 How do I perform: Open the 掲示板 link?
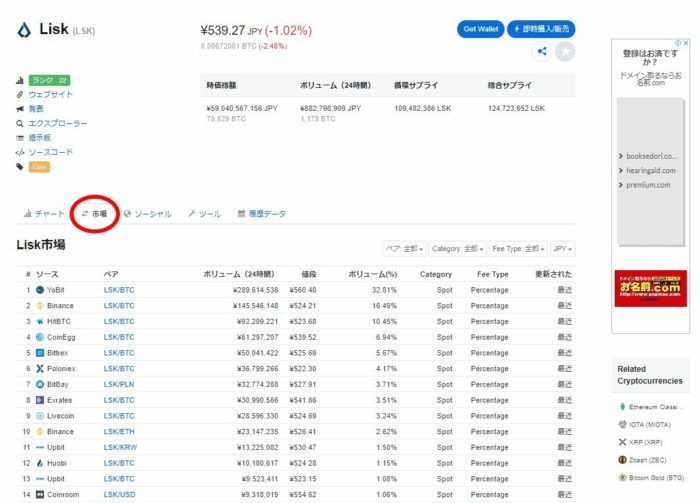pyautogui.click(x=40, y=137)
